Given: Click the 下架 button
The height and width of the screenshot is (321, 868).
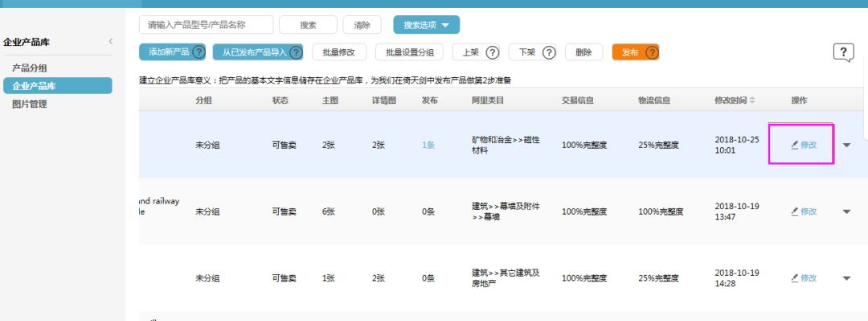Looking at the screenshot, I should tap(533, 52).
